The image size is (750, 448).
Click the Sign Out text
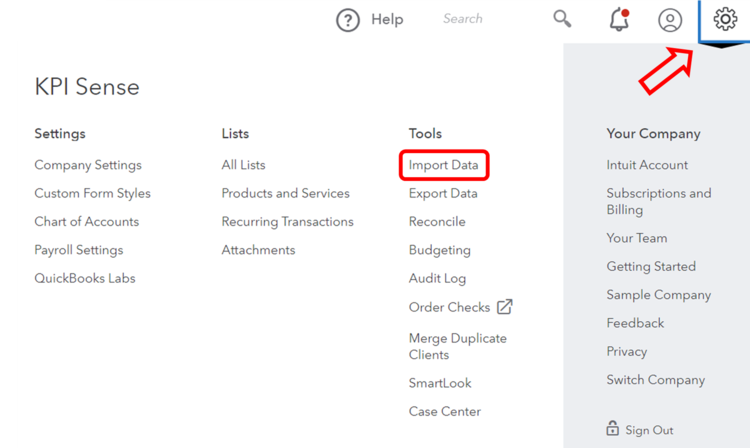(x=649, y=430)
